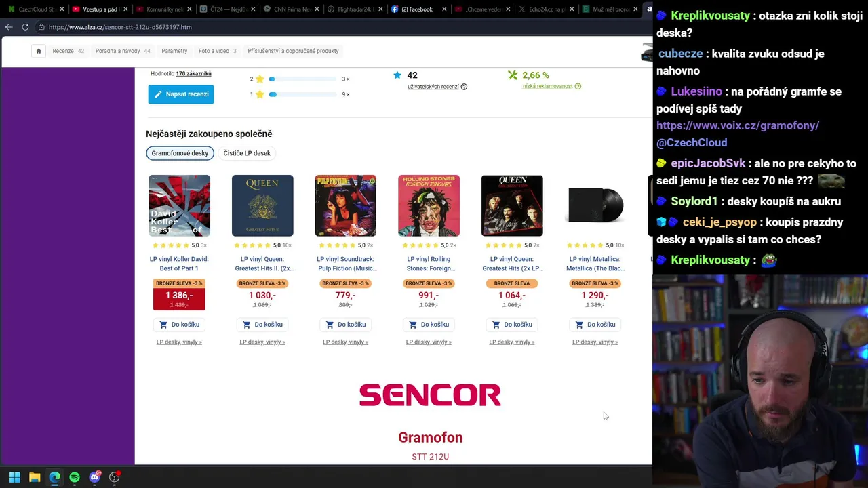Open the Metallica Black Album cover
The height and width of the screenshot is (488, 868).
[595, 205]
